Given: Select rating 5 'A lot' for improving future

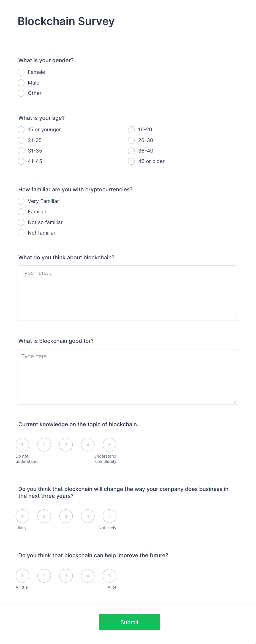Looking at the screenshot, I should click(x=110, y=576).
